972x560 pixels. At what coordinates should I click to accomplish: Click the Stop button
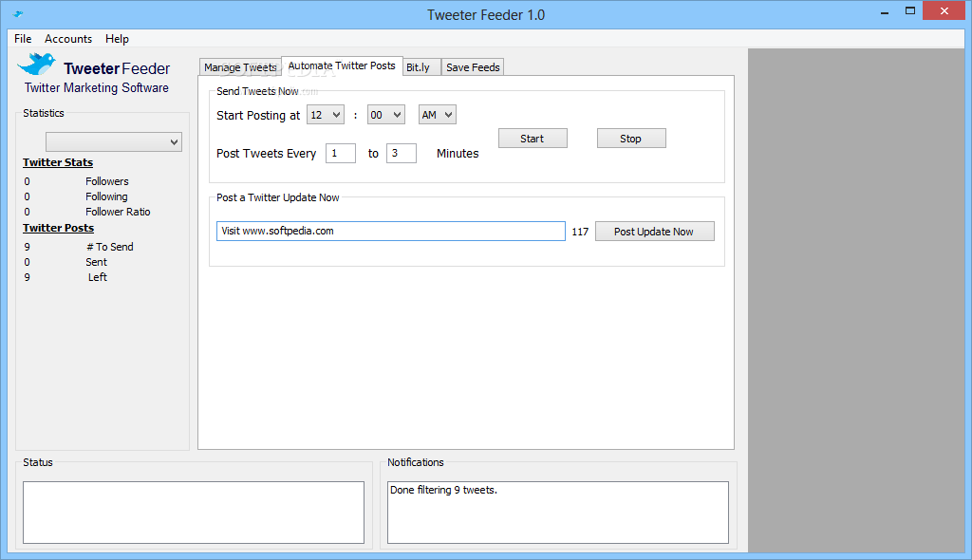631,139
